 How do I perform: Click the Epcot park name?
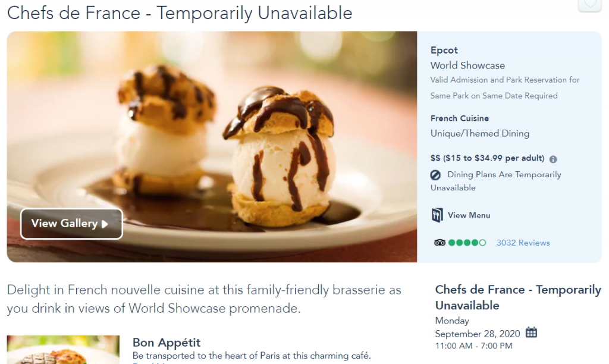click(x=444, y=51)
